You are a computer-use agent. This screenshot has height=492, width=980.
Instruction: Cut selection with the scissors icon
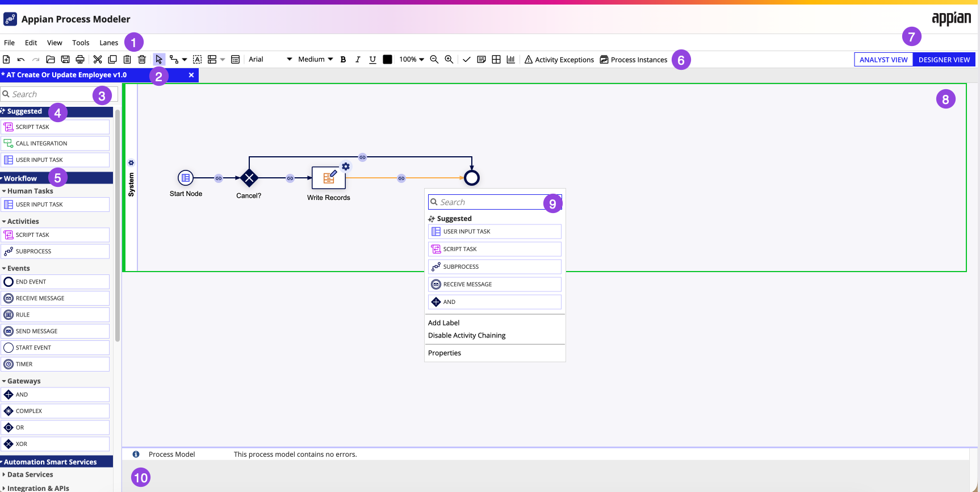98,59
